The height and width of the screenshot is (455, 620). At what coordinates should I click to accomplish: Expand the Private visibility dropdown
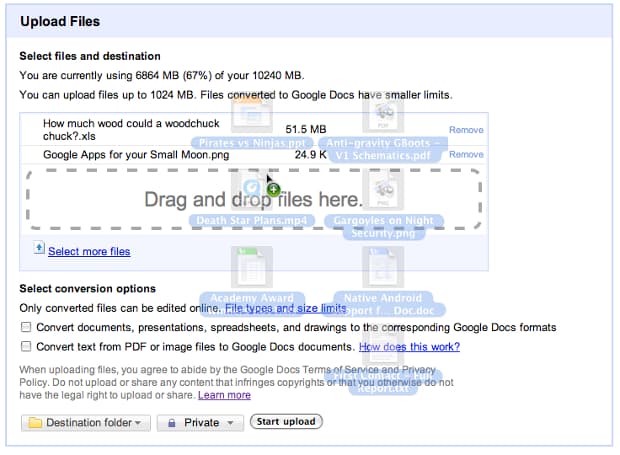coord(200,423)
